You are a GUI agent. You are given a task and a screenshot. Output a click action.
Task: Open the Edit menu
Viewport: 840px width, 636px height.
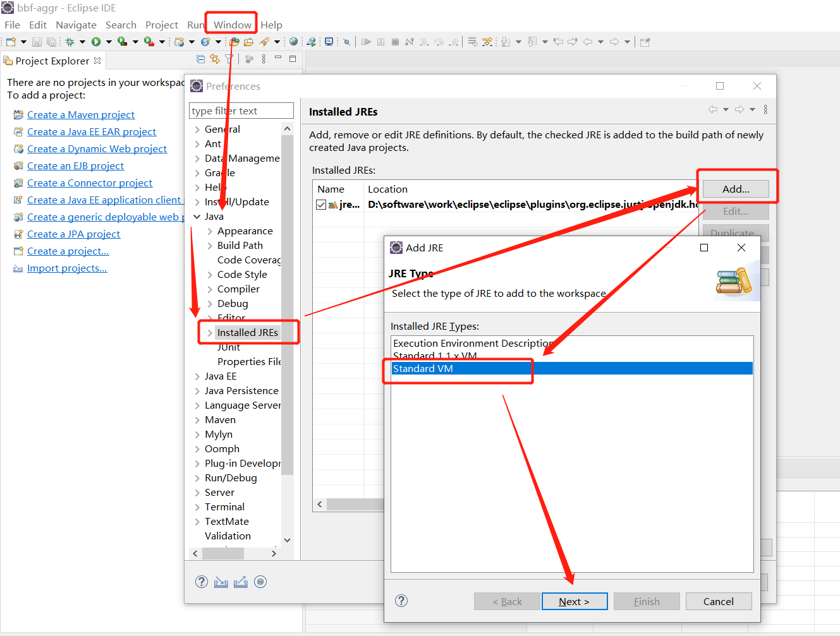[38, 25]
